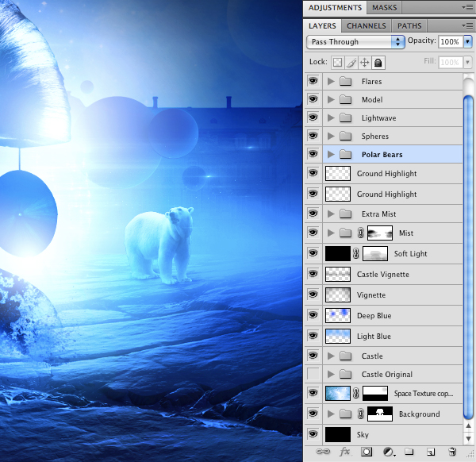Select the Extra Mist folder icon
This screenshot has width=476, height=462.
(345, 214)
